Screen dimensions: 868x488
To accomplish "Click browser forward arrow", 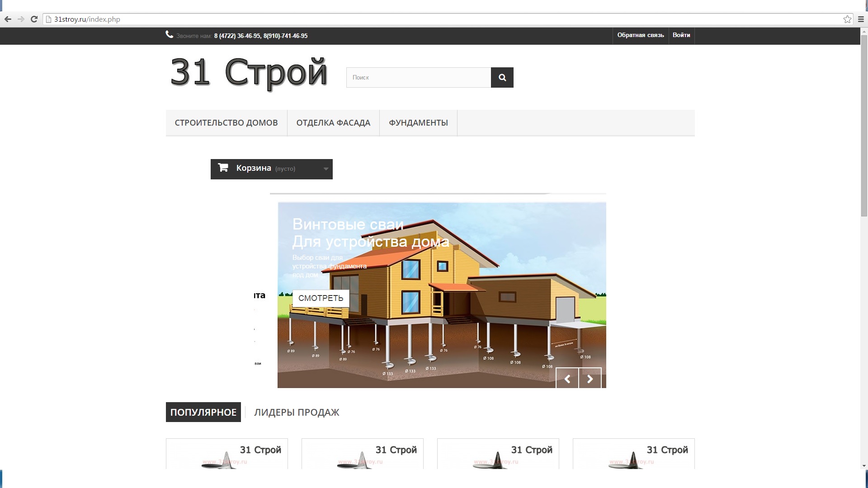I will (21, 19).
